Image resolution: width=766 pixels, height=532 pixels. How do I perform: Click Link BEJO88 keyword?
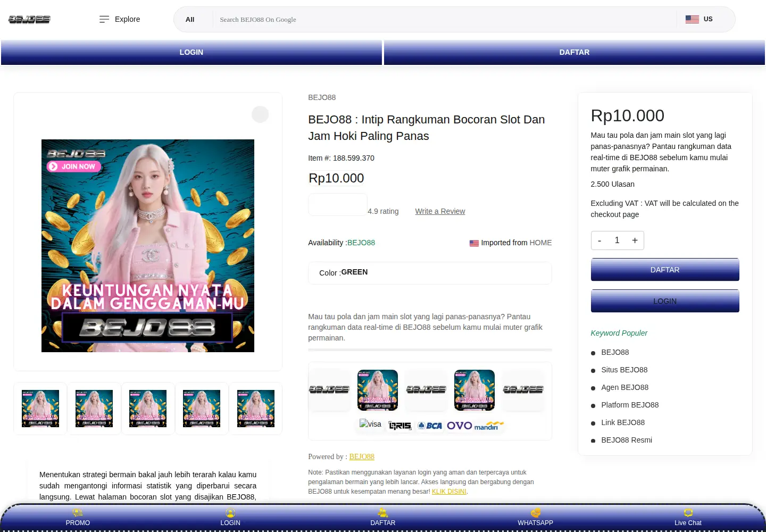[x=623, y=422]
